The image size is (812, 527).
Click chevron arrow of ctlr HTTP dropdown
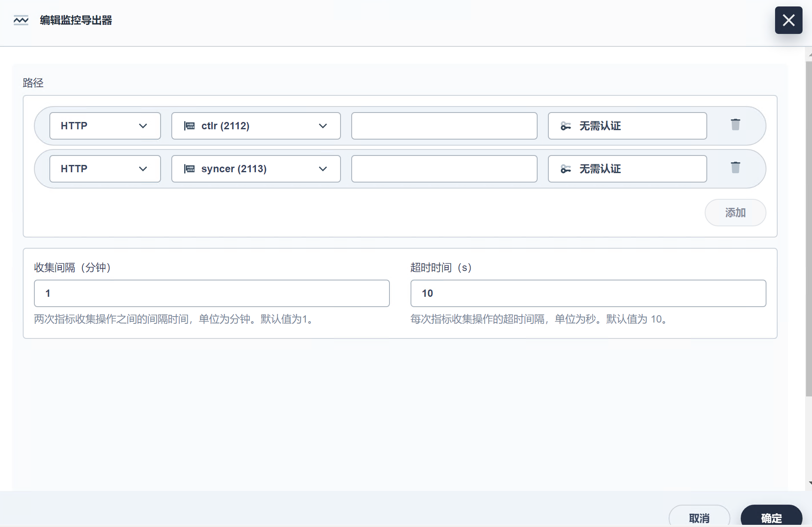[143, 126]
